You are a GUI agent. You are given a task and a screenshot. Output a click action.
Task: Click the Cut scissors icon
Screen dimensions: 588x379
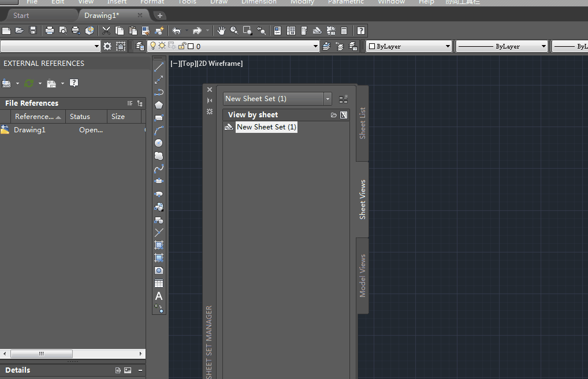(106, 31)
